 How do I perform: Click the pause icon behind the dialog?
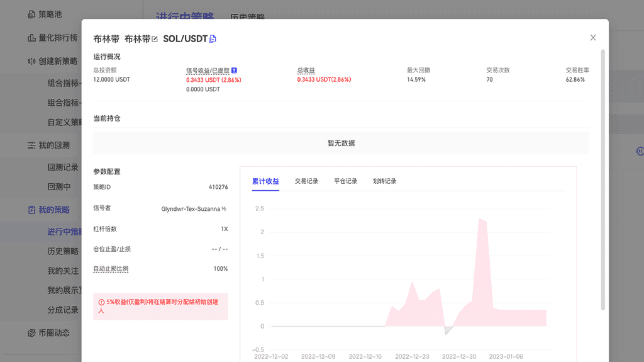640,151
